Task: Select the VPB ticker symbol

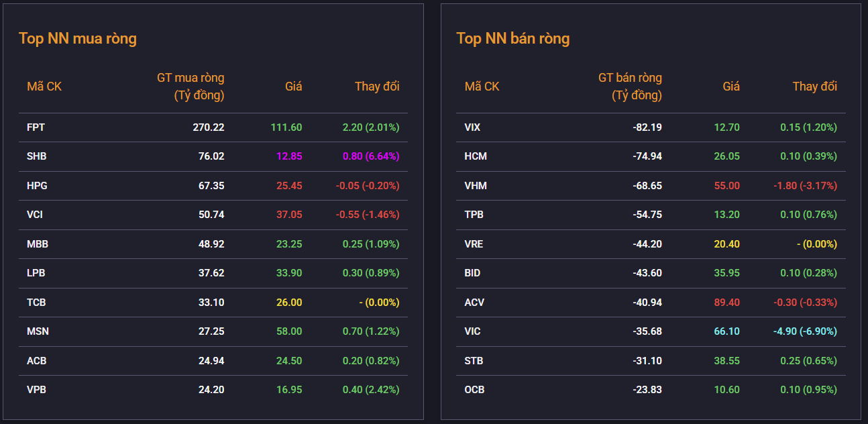Action: tap(36, 390)
